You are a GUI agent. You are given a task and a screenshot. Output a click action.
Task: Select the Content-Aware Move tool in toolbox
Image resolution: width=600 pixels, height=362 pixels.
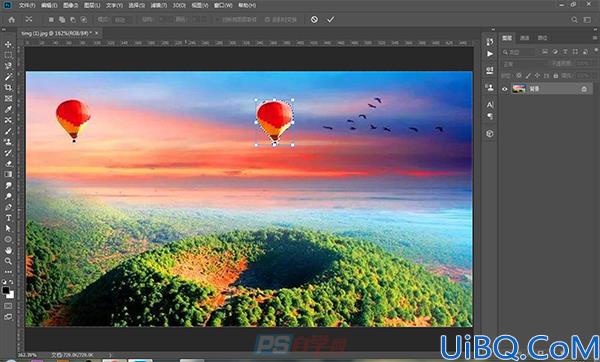pos(8,120)
